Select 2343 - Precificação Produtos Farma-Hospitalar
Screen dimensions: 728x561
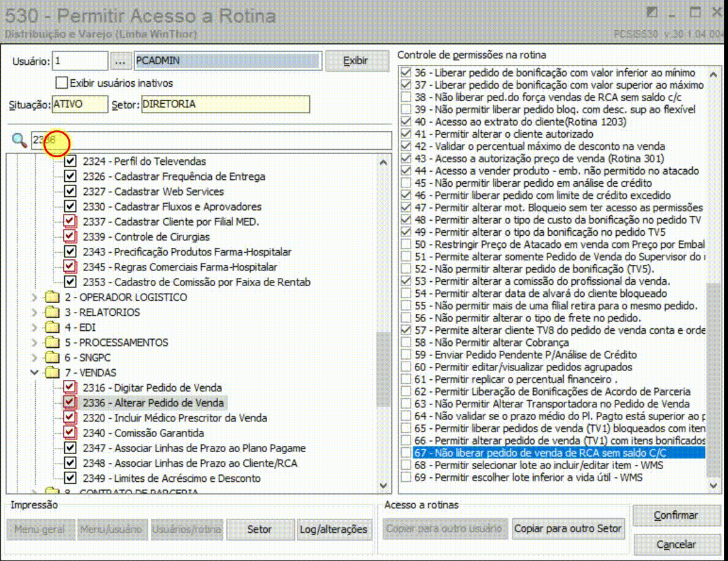pyautogui.click(x=187, y=252)
